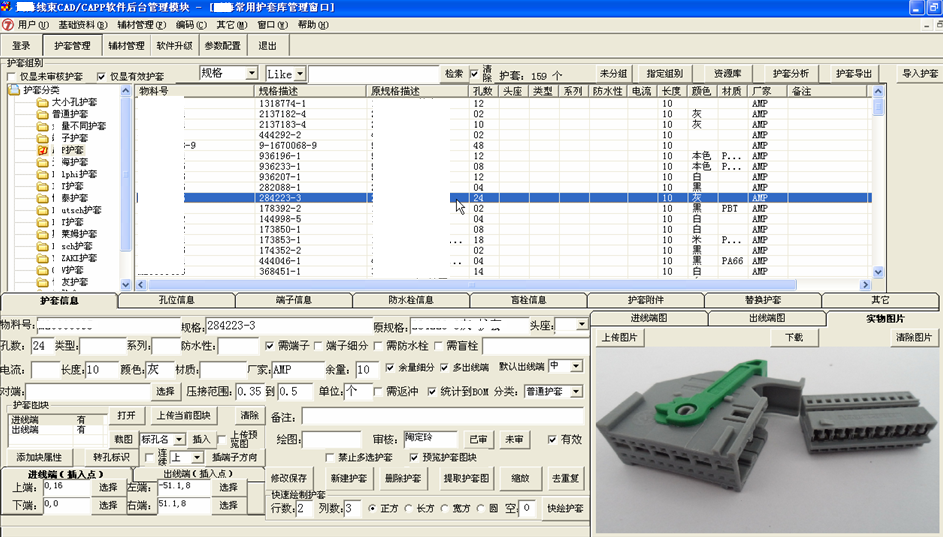This screenshot has height=537, width=943.
Task: Click the 备注 input field
Action: (443, 417)
